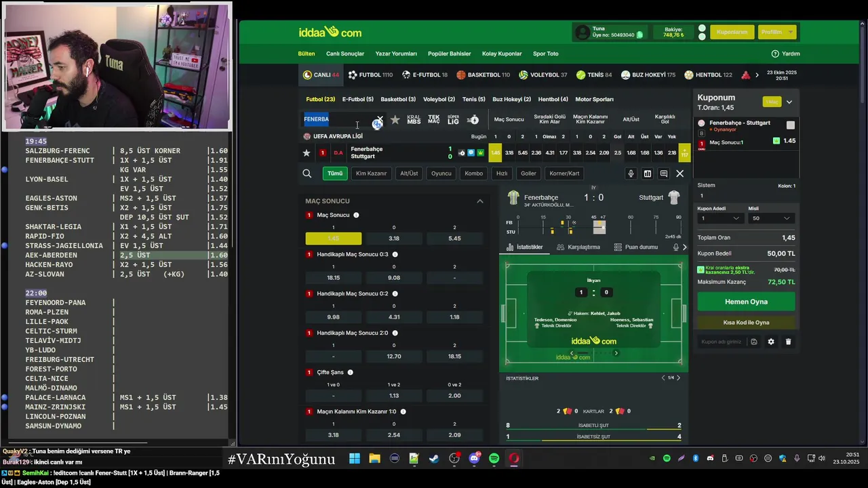Clear the FENERBA search text

point(380,119)
